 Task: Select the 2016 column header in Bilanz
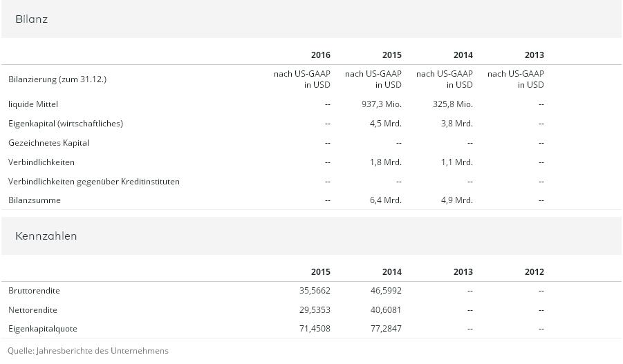coord(321,55)
